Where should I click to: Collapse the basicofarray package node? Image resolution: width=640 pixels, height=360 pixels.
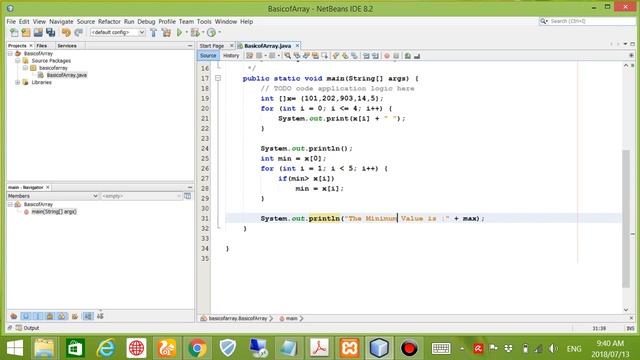tap(25, 68)
